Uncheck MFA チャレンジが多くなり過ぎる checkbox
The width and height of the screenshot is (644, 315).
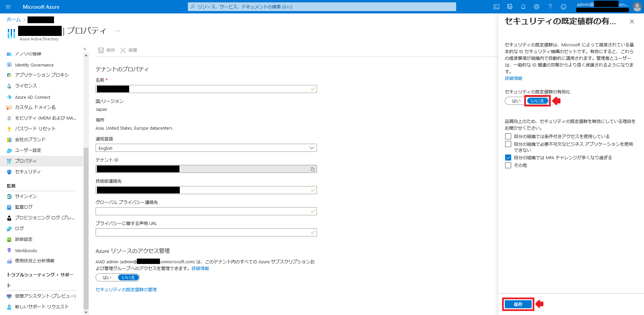click(x=508, y=157)
